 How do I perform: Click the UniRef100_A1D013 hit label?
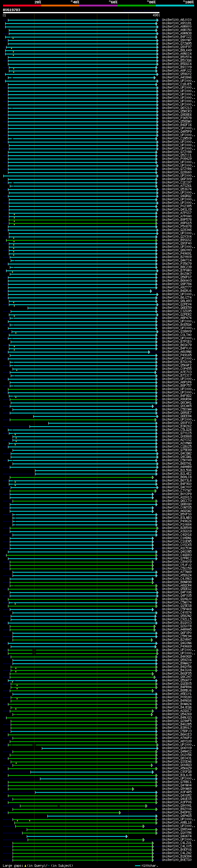(177, 497)
